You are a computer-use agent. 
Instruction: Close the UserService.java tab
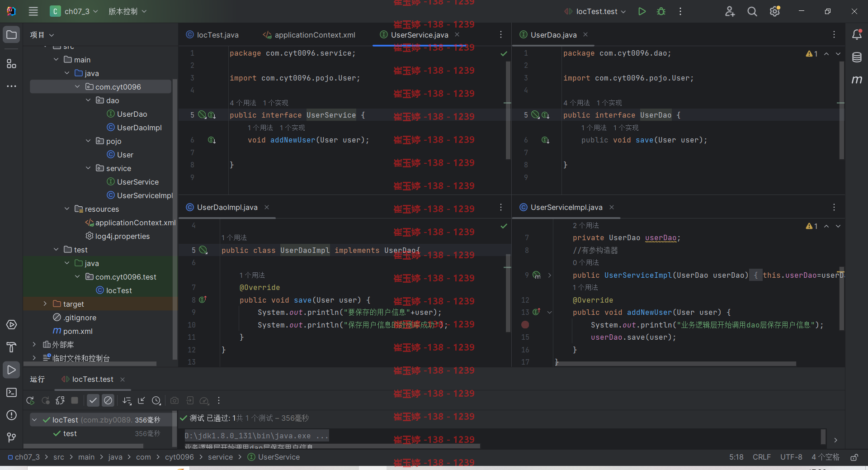457,34
